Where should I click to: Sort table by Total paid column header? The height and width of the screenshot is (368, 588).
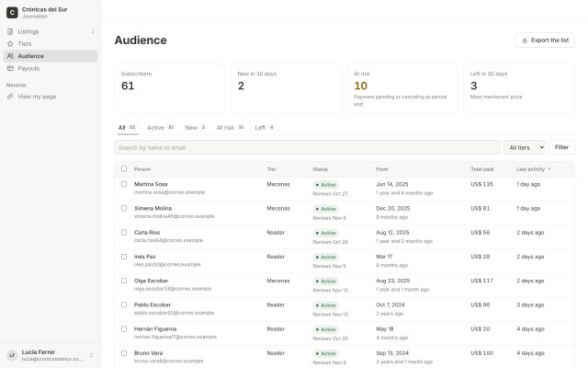[x=482, y=169]
